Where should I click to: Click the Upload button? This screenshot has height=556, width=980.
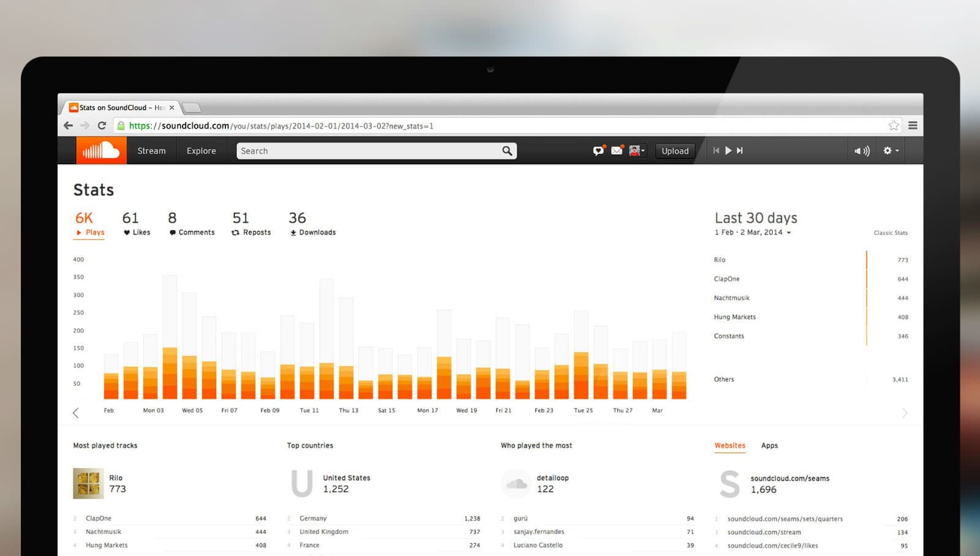point(675,151)
